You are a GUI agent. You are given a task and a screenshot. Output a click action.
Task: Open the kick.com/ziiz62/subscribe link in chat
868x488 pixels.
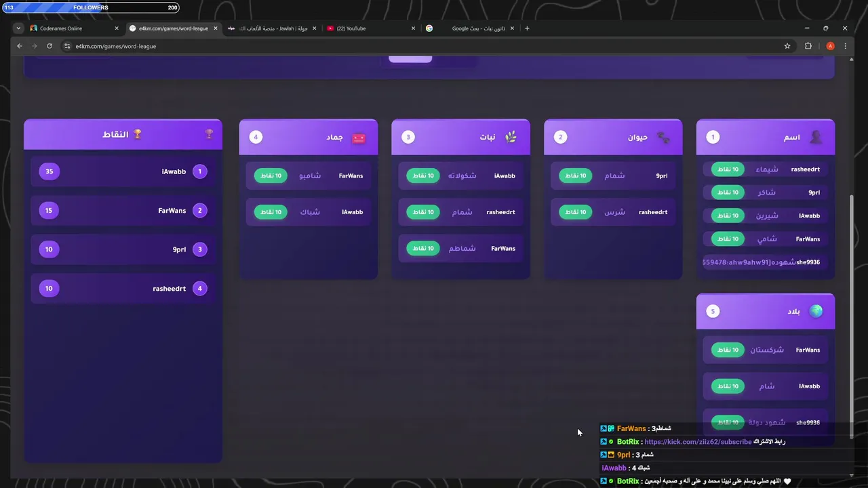point(698,442)
